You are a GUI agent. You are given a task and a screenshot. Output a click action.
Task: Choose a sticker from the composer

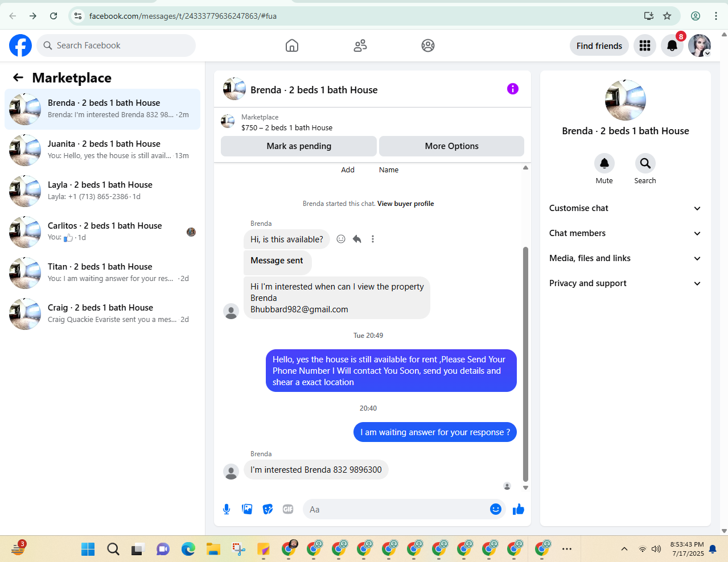coord(268,509)
